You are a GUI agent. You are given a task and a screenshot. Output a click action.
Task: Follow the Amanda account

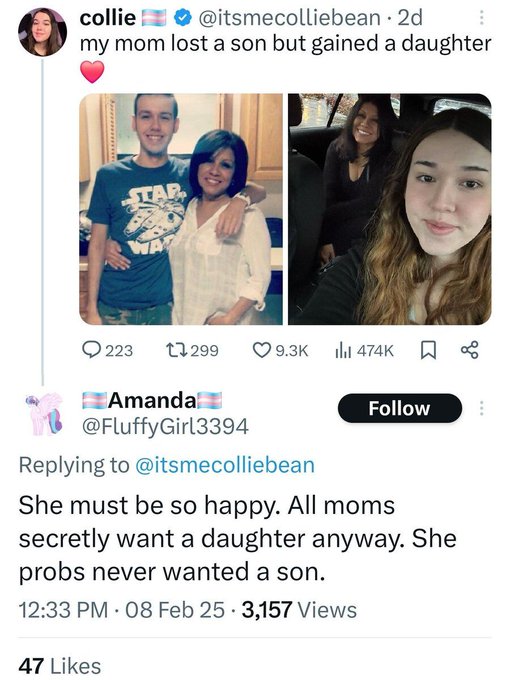399,408
